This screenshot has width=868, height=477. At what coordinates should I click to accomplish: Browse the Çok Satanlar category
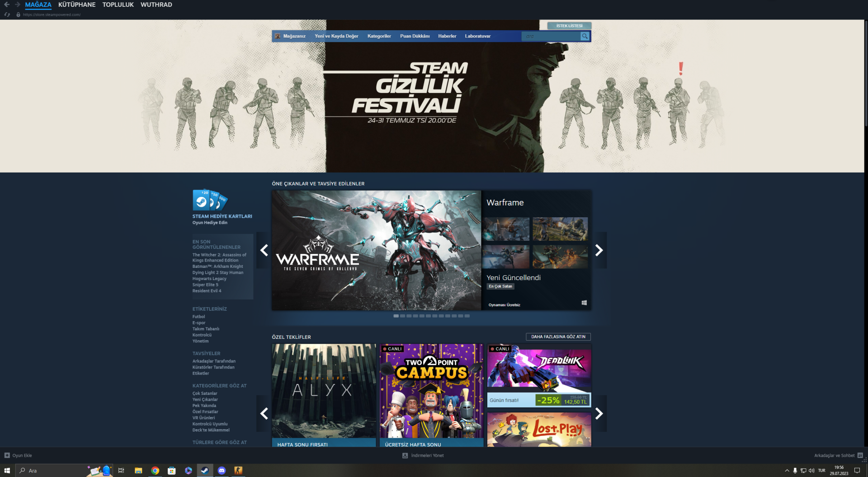tap(205, 393)
